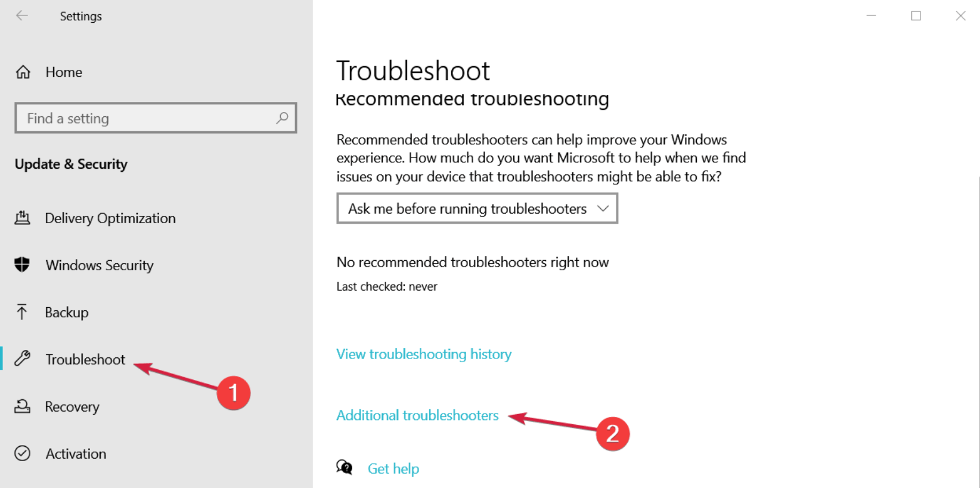980x488 pixels.
Task: Open the Windows Security settings page
Action: [x=99, y=265]
